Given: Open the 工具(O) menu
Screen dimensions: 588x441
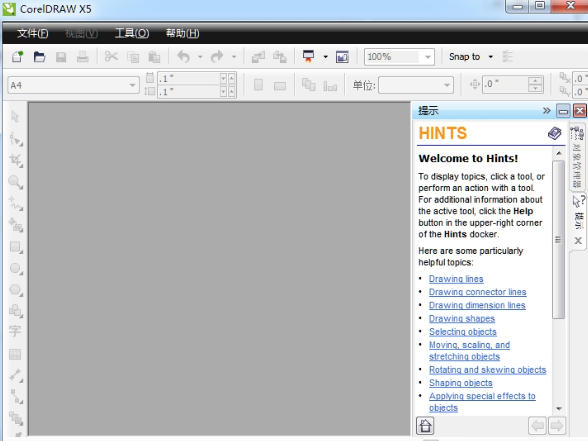Looking at the screenshot, I should tap(132, 33).
